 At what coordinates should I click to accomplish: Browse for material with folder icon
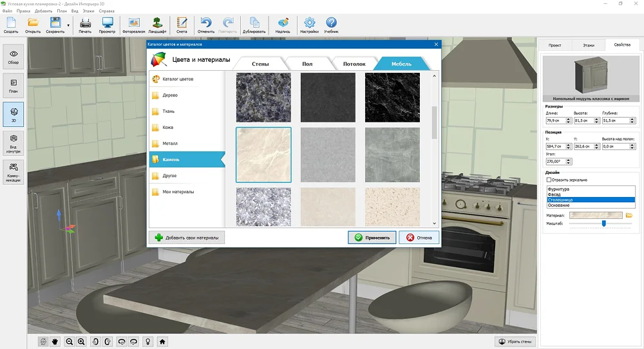629,215
